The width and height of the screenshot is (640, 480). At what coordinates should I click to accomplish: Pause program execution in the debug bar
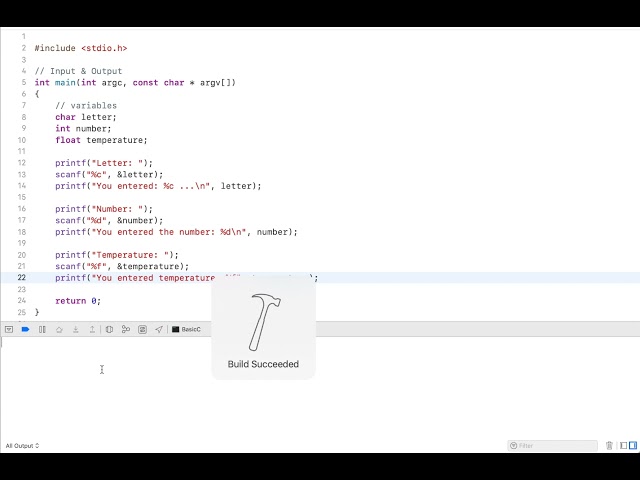(42, 329)
